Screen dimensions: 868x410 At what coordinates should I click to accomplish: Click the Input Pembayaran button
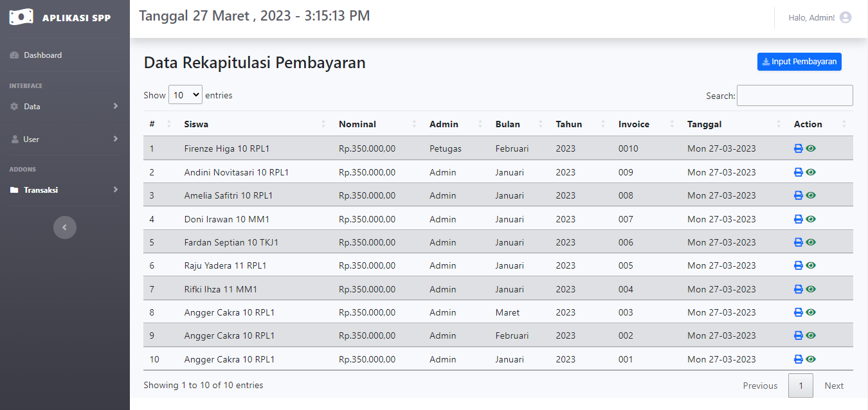tap(799, 61)
